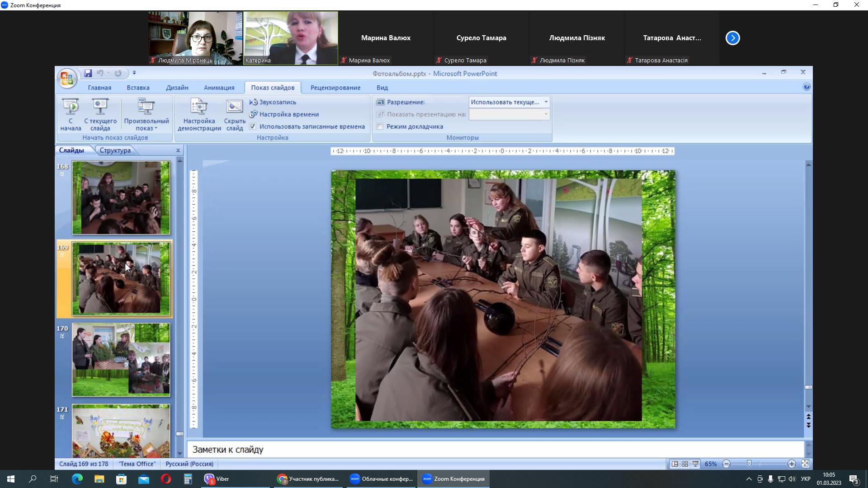Image resolution: width=868 pixels, height=488 pixels.
Task: Fit slide to current window icon
Action: click(x=805, y=464)
